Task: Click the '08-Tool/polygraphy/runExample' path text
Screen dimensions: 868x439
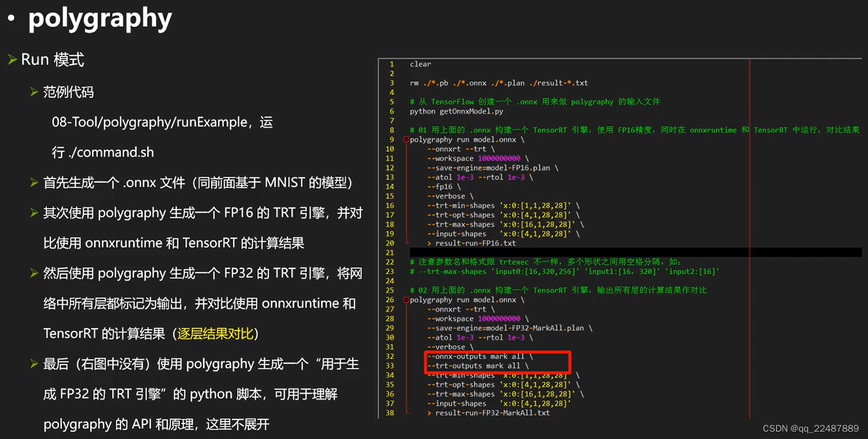Action: coord(150,122)
